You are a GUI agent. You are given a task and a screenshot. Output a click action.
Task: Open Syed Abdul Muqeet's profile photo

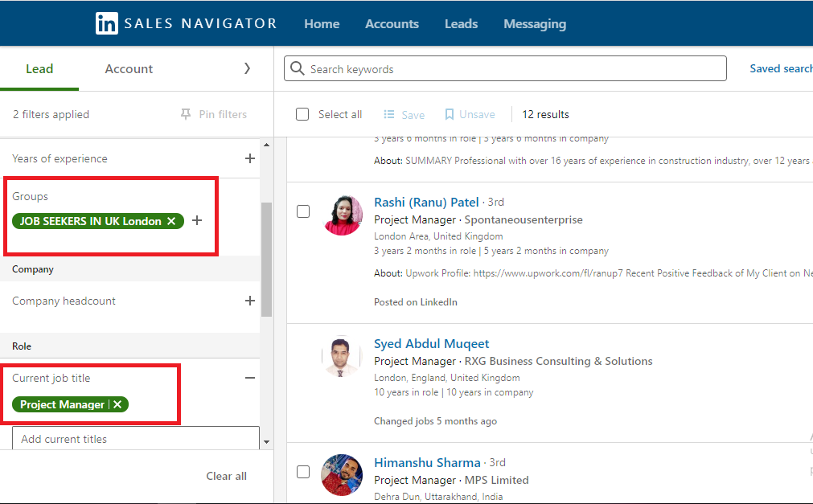[x=343, y=356]
